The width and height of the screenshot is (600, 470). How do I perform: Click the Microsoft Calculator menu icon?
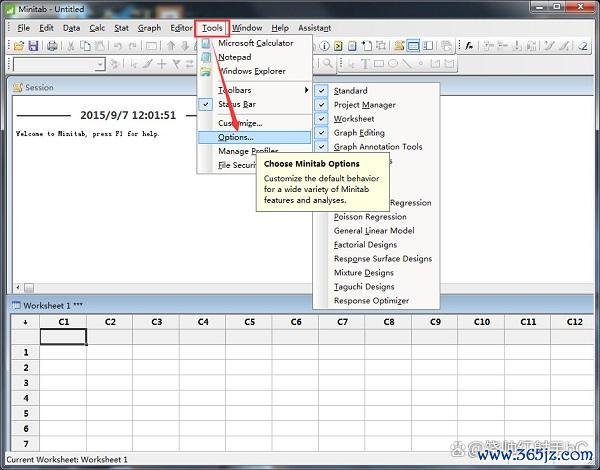[206, 43]
